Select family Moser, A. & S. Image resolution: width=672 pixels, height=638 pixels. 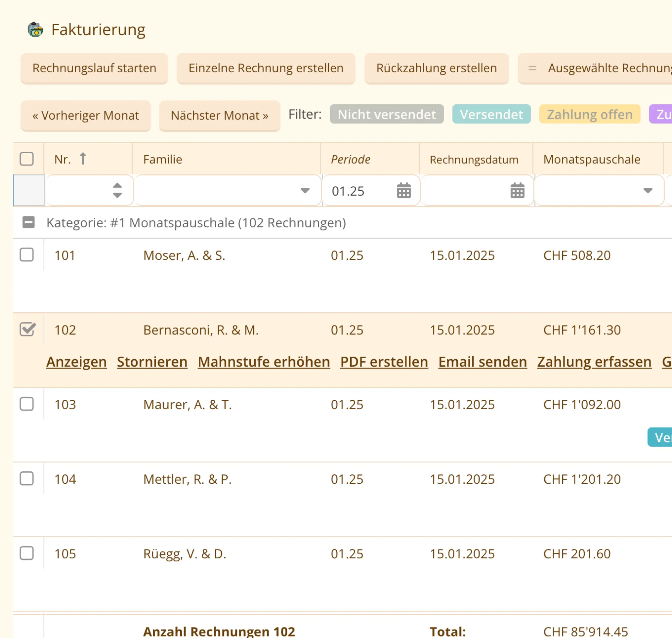tap(184, 255)
